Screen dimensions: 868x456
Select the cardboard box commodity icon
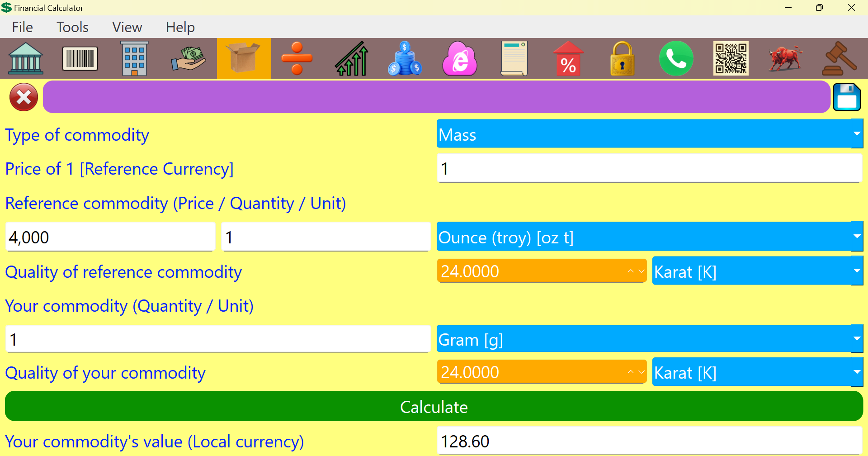pyautogui.click(x=244, y=58)
